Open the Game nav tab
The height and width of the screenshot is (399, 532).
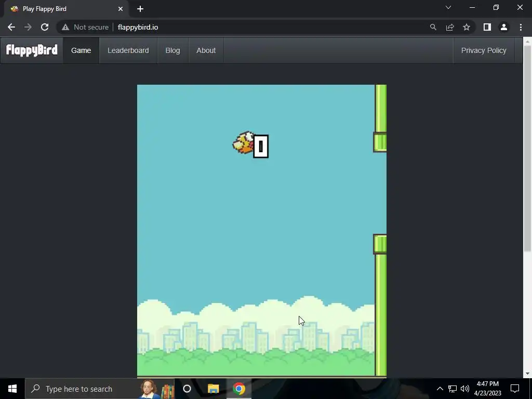tap(81, 50)
